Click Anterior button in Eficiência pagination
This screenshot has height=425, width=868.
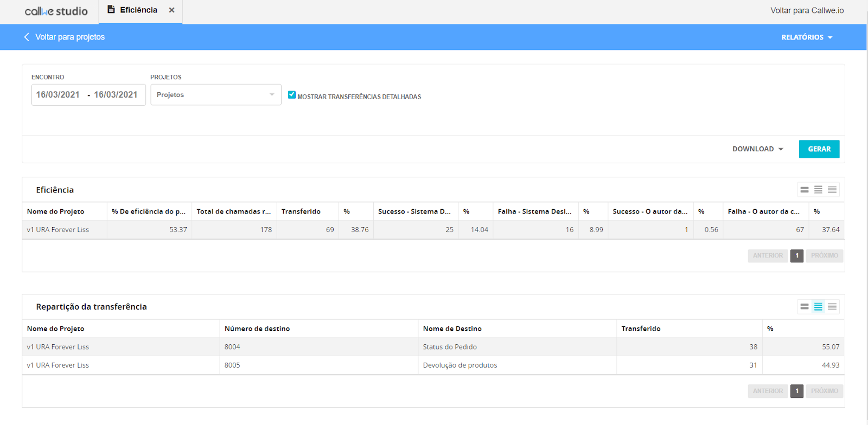[x=768, y=255]
